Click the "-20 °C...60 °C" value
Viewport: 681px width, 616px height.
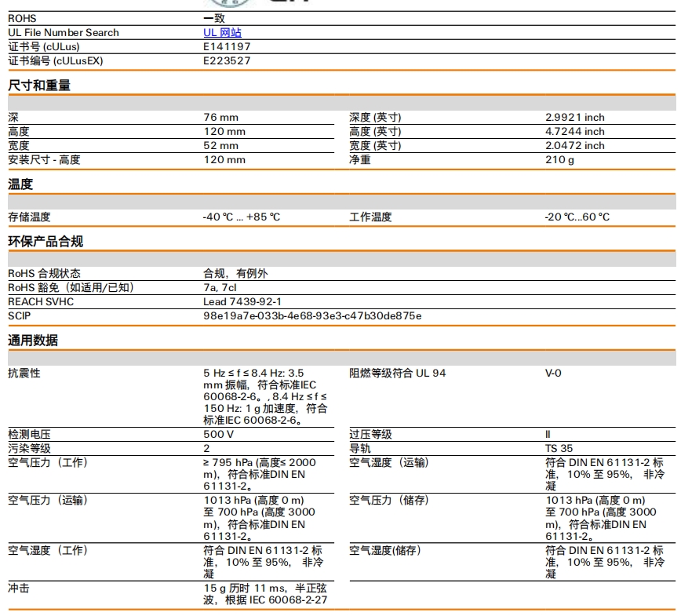tap(577, 217)
